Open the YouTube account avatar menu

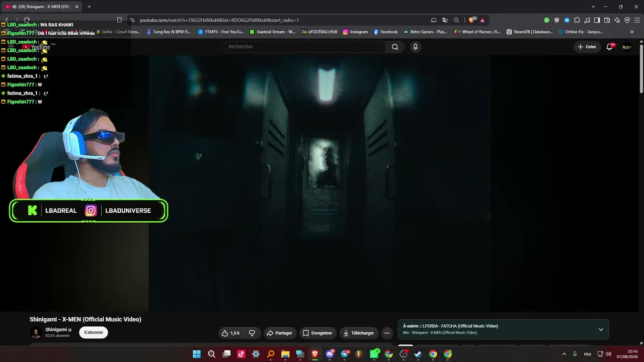point(627,47)
